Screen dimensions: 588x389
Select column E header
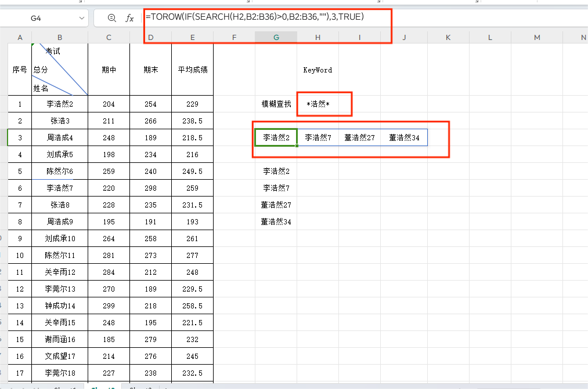(192, 38)
